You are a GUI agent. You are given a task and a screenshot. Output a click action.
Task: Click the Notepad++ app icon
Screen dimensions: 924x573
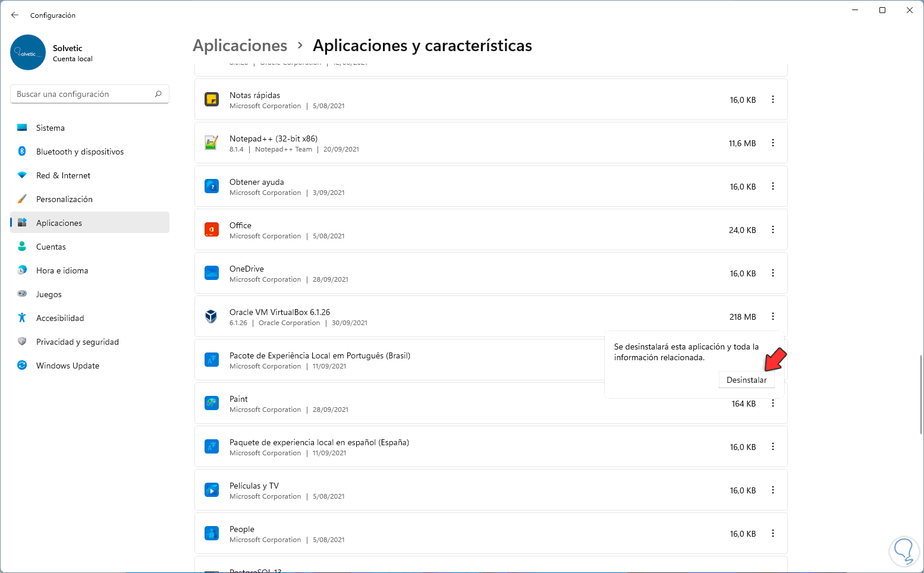tap(212, 143)
